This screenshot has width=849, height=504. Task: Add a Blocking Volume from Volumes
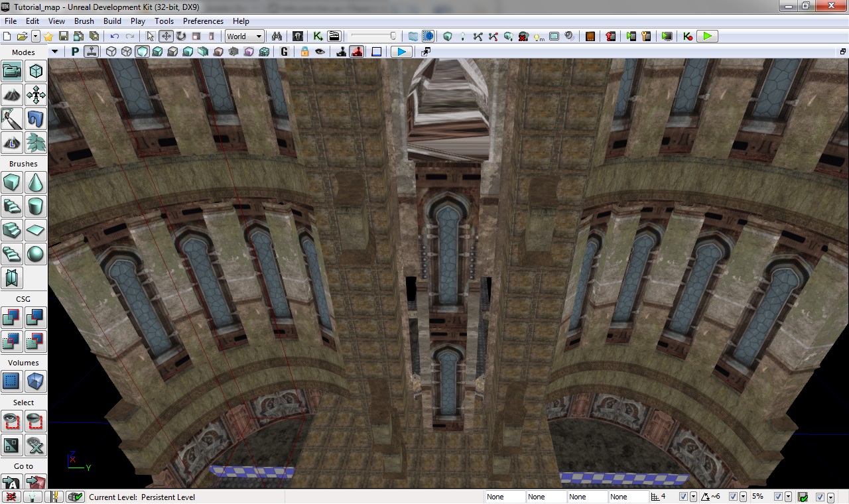tap(36, 381)
